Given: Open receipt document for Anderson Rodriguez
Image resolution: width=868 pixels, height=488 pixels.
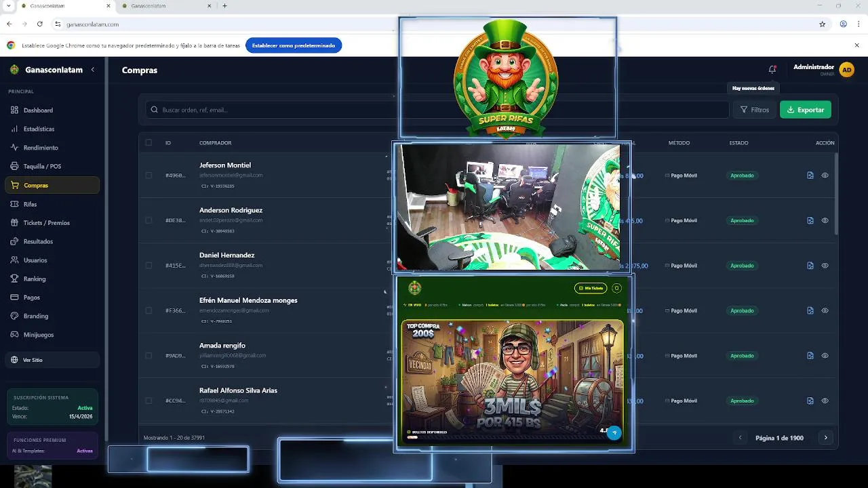Looking at the screenshot, I should pos(810,220).
